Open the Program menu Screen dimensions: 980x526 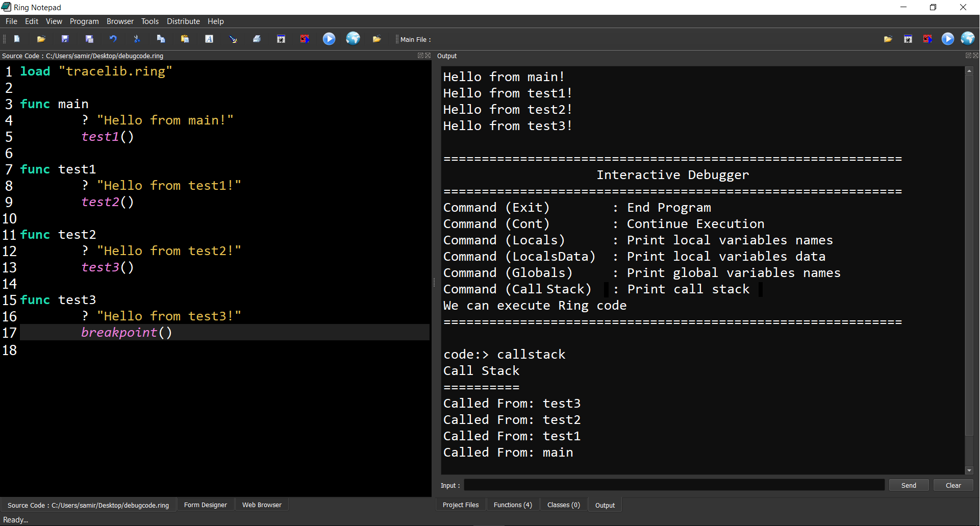tap(84, 21)
